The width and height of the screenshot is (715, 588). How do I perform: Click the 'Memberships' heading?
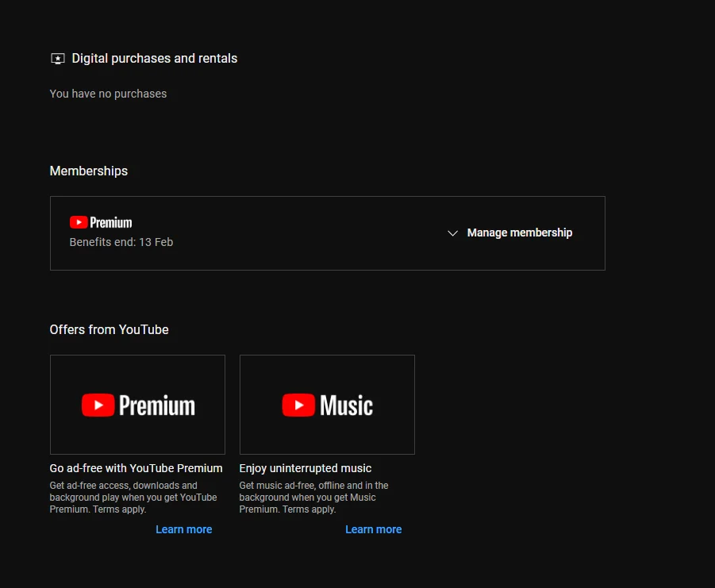click(89, 171)
